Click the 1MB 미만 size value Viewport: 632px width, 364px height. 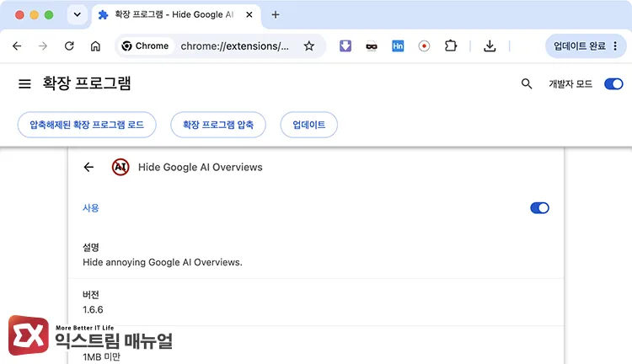point(102,356)
